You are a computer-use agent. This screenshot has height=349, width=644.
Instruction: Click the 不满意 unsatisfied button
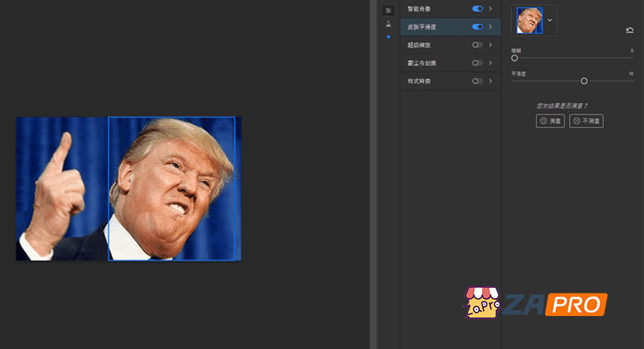pyautogui.click(x=586, y=121)
